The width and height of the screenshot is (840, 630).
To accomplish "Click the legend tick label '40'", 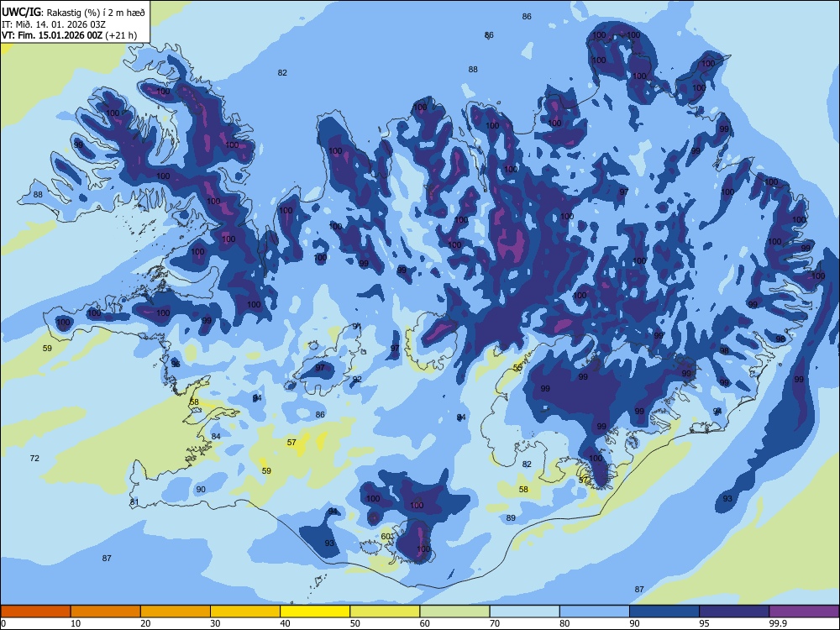I will click(x=286, y=623).
